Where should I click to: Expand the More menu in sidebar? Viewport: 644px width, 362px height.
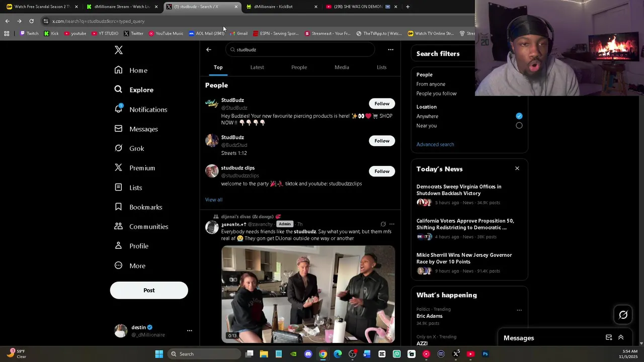[x=129, y=265]
